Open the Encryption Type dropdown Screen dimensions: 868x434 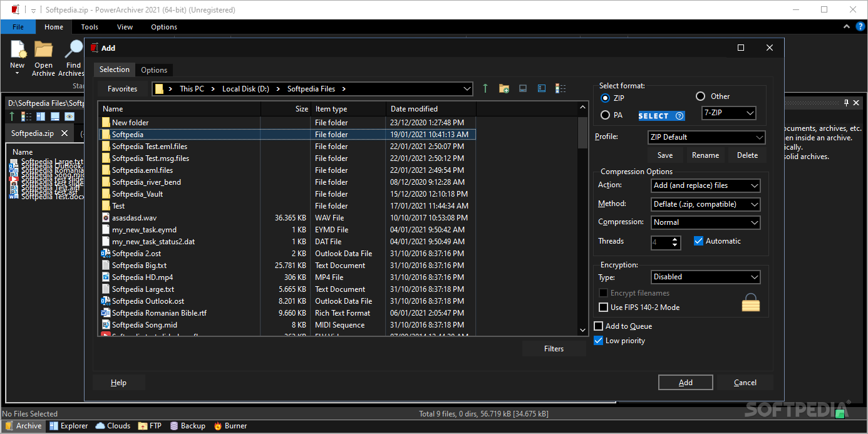coord(705,277)
